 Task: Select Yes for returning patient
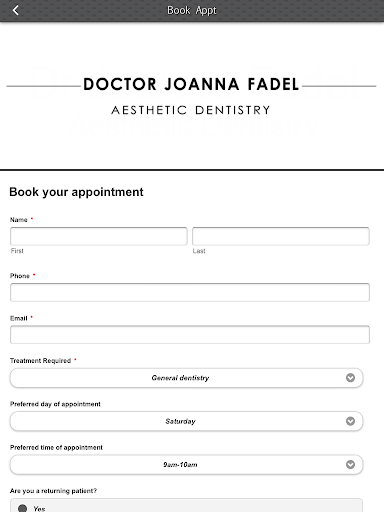coord(23,508)
